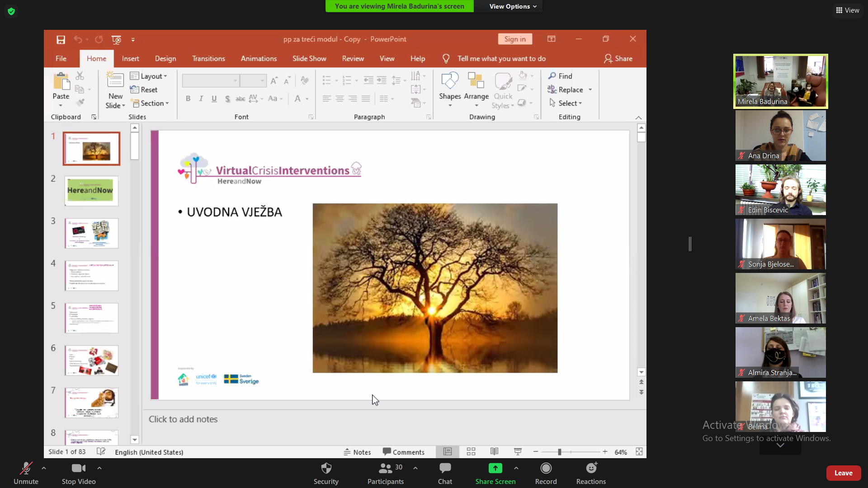Open the Zoom Chat panel
868x488 pixels.
pyautogui.click(x=445, y=473)
